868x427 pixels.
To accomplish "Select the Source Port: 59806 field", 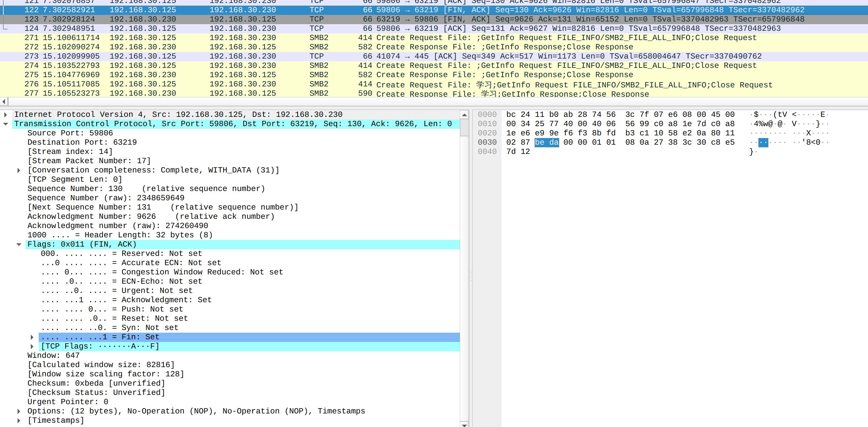I will [70, 133].
